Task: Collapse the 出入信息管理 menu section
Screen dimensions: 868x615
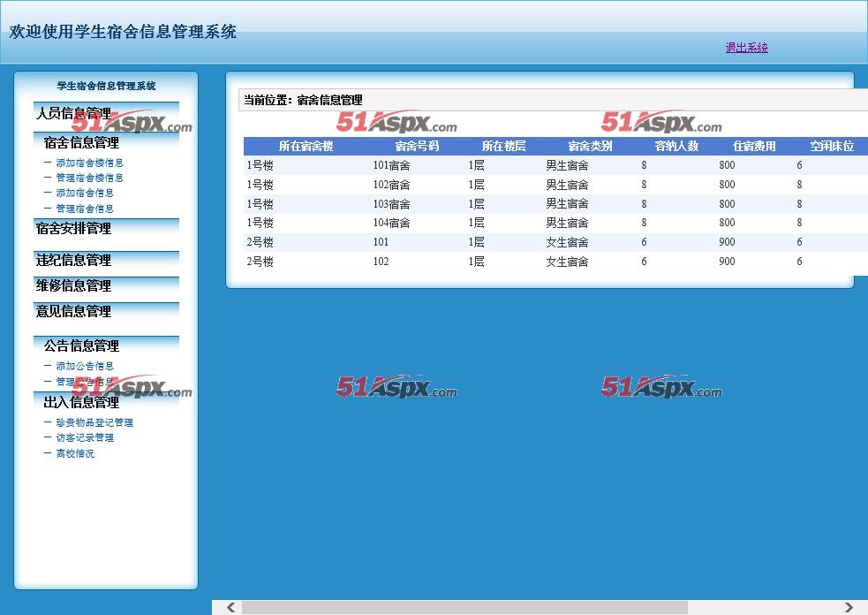Action: coord(81,402)
